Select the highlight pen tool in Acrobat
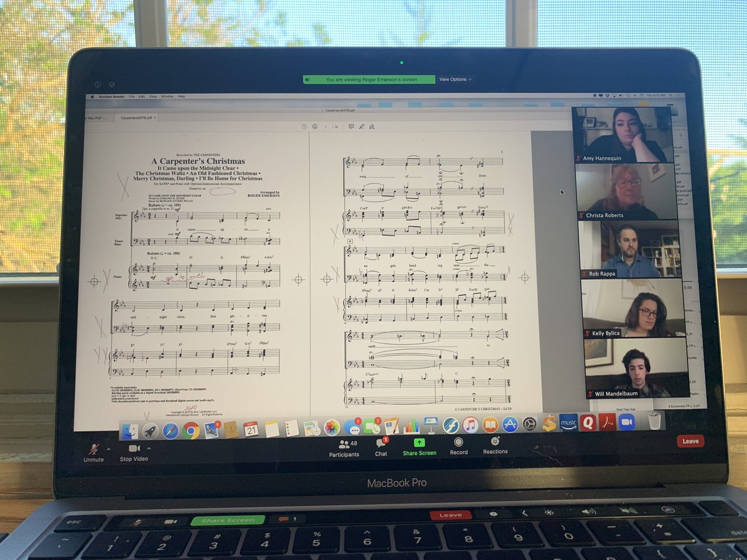 (x=362, y=126)
